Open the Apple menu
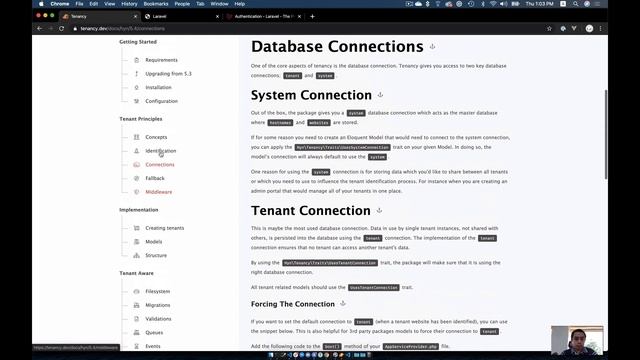The height and width of the screenshot is (360, 640). pyautogui.click(x=41, y=4)
